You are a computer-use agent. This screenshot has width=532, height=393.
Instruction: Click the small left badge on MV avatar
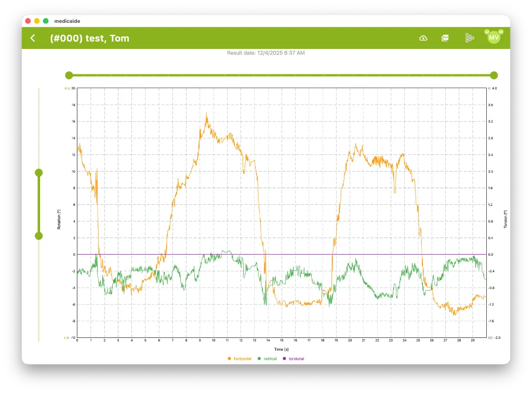tap(487, 32)
